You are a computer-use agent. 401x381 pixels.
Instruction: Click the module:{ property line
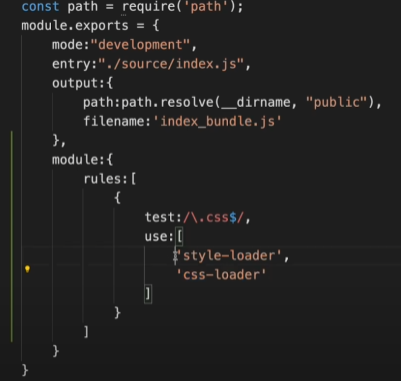coord(83,160)
